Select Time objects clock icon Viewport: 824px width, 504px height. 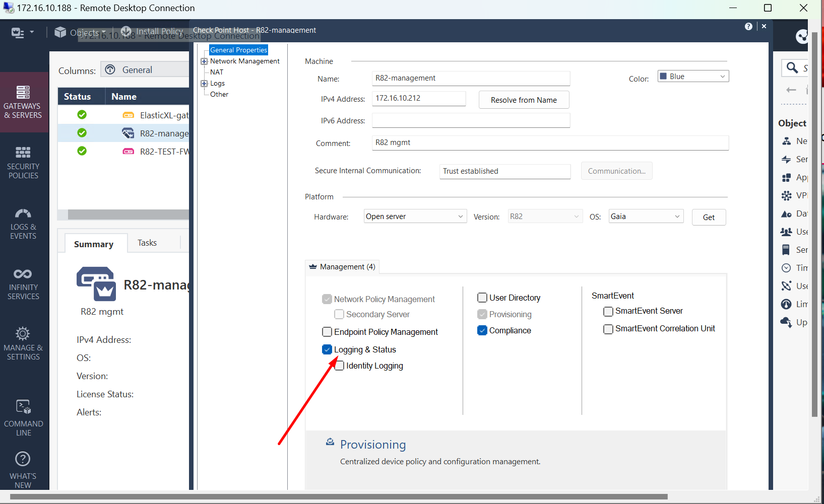[786, 268]
